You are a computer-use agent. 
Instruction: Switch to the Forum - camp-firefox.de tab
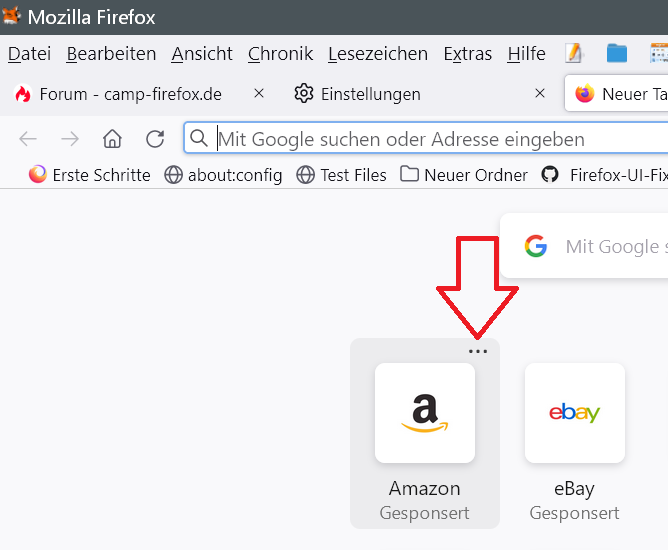pos(130,94)
